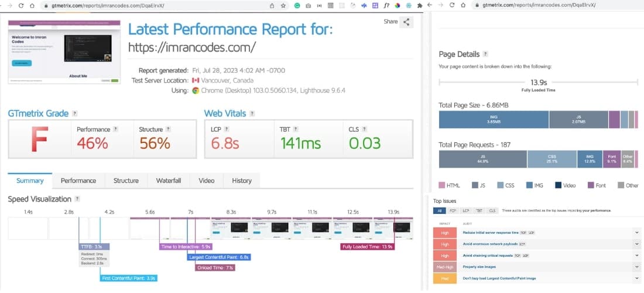
Task: Filter top issues by CLS
Action: (x=492, y=210)
